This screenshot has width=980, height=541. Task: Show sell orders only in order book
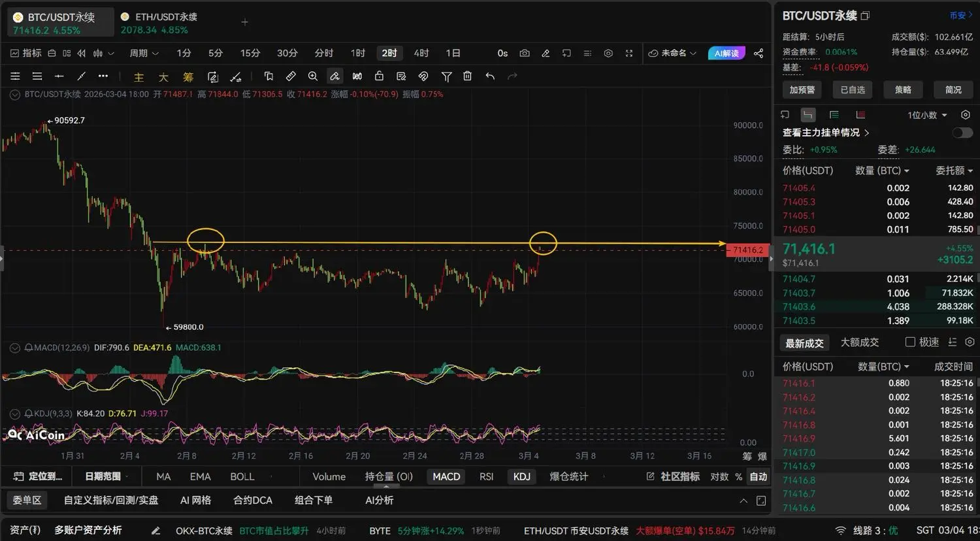pos(860,115)
